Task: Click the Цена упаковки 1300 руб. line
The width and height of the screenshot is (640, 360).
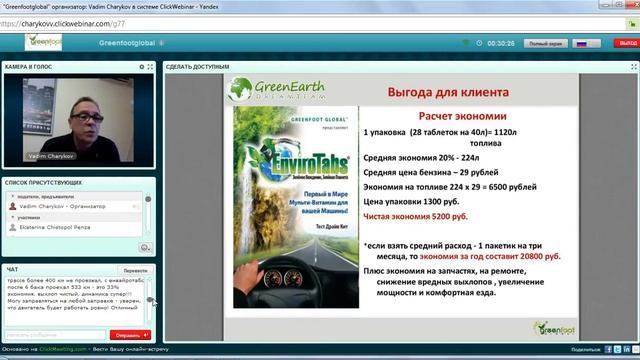Action: coord(411,202)
